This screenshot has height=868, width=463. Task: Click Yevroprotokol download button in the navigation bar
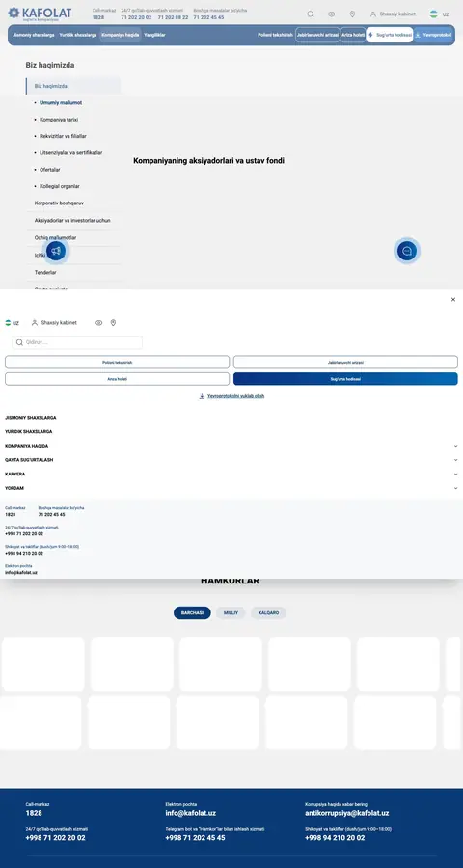pos(434,35)
